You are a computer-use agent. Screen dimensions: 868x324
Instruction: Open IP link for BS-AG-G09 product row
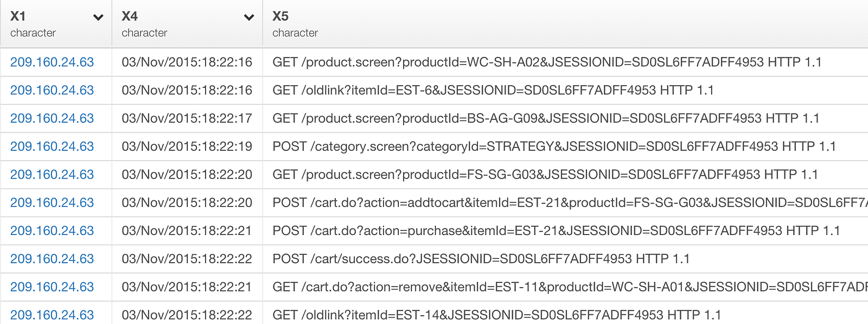click(52, 118)
